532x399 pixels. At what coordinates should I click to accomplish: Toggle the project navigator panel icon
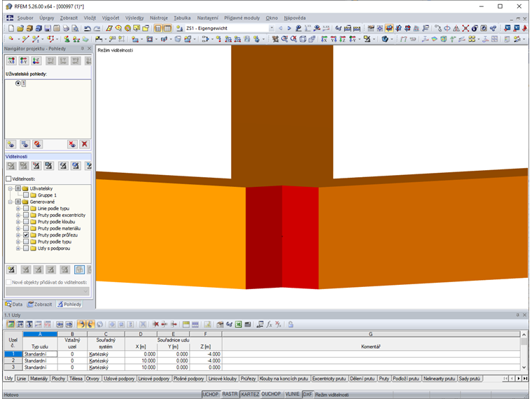coord(157,29)
